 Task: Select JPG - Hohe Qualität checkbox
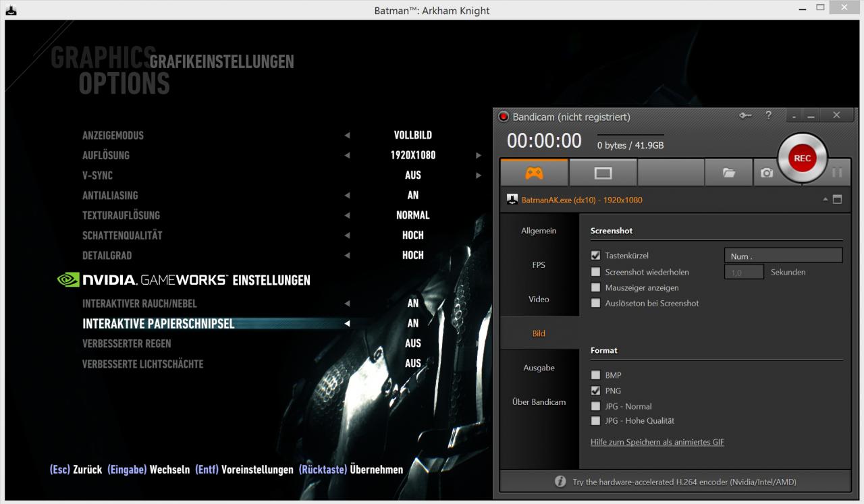[595, 420]
